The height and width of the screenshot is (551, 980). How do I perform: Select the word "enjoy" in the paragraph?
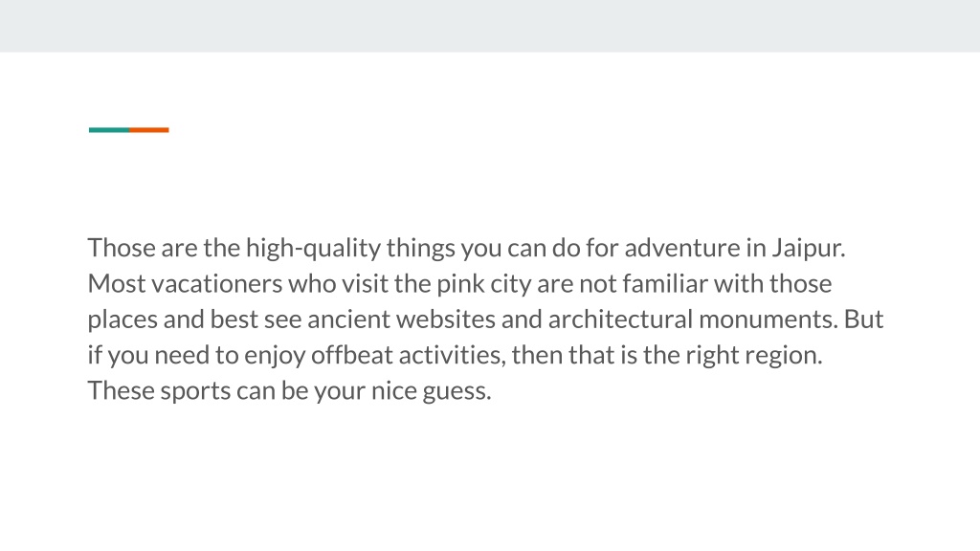pos(275,356)
